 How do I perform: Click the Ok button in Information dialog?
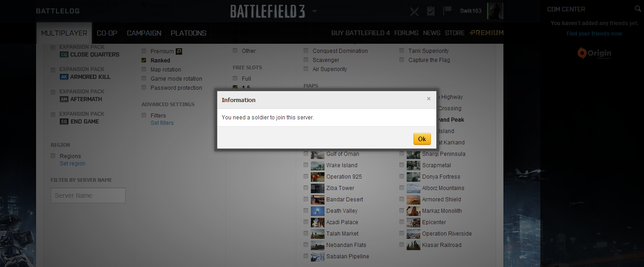pyautogui.click(x=422, y=139)
